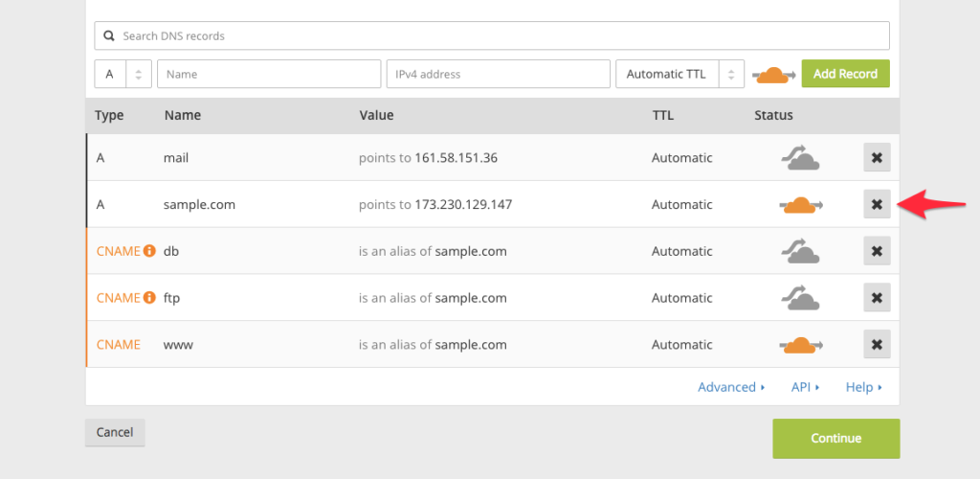Open the API menu link

point(805,387)
